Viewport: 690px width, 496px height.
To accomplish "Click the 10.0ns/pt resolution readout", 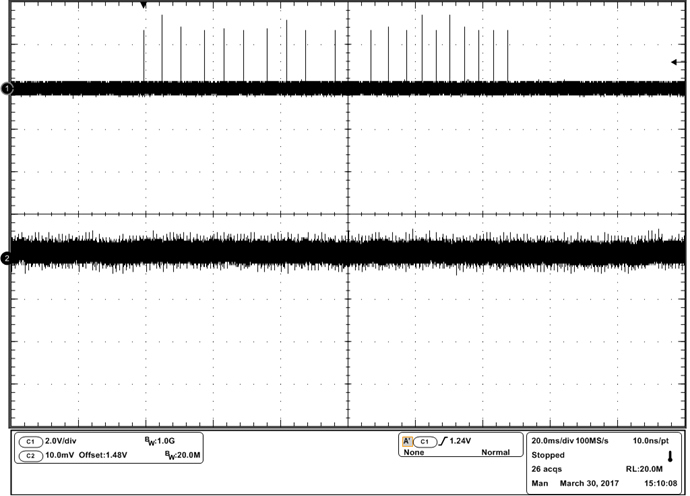I will pyautogui.click(x=651, y=441).
